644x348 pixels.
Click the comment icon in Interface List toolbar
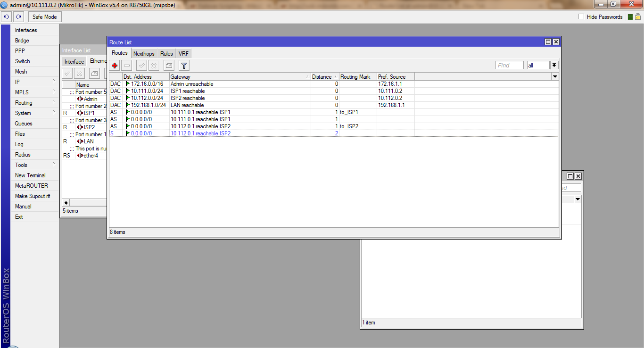[95, 73]
